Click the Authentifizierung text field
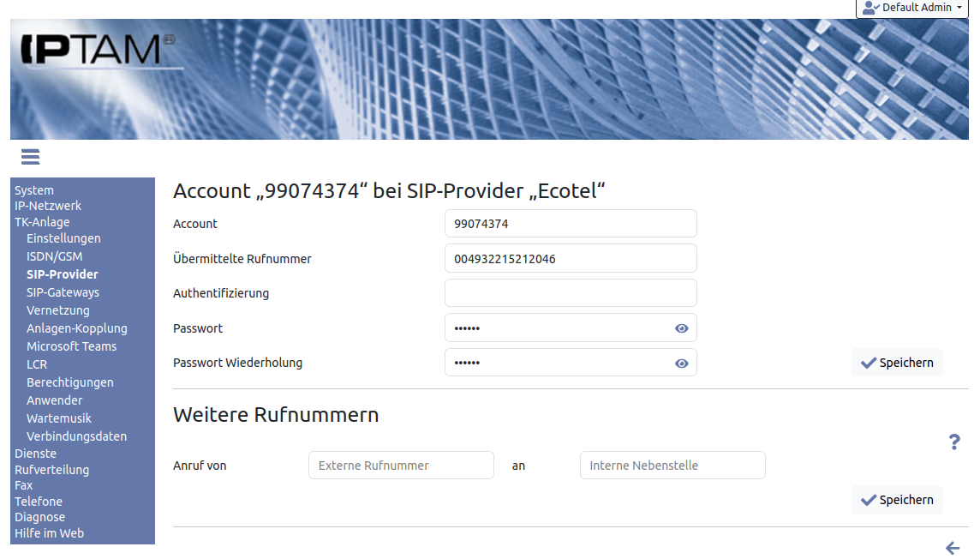The height and width of the screenshot is (559, 980). (x=571, y=293)
